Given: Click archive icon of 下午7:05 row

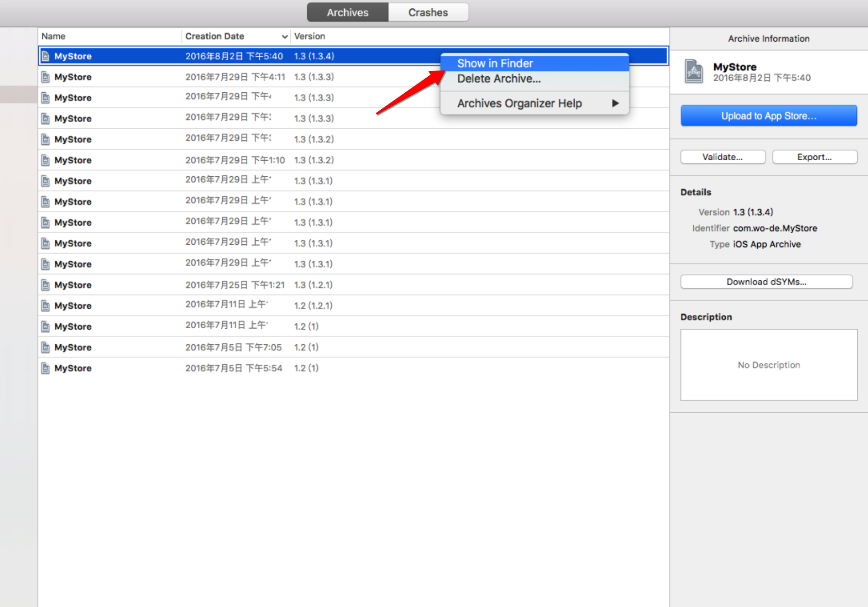Looking at the screenshot, I should [46, 348].
